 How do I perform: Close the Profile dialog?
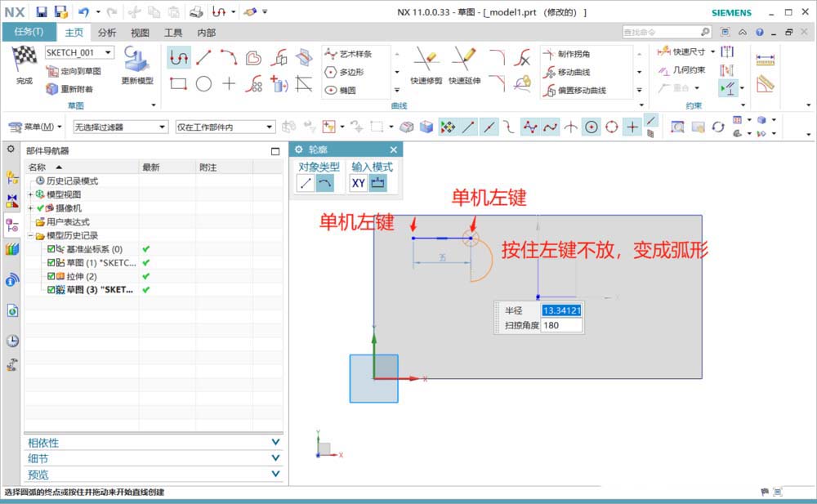[x=394, y=149]
